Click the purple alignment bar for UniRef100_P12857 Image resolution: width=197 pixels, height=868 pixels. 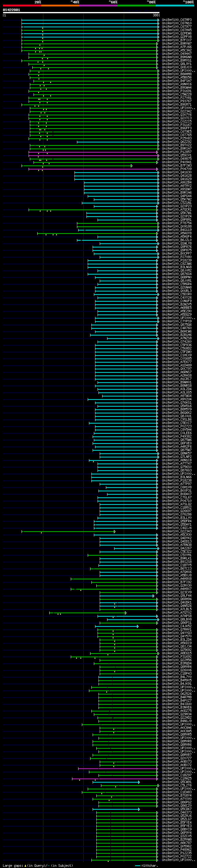[94, 152]
